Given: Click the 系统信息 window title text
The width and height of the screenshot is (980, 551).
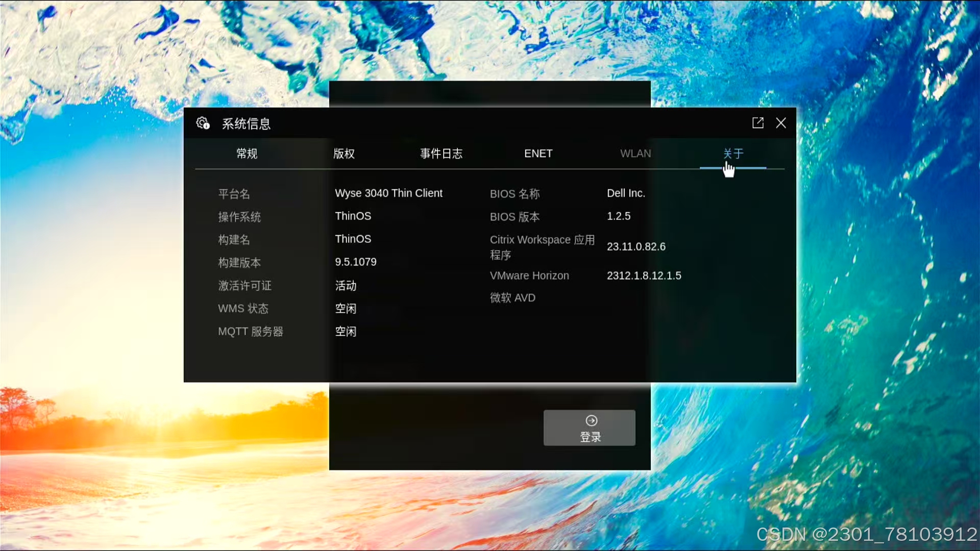Looking at the screenshot, I should tap(246, 124).
